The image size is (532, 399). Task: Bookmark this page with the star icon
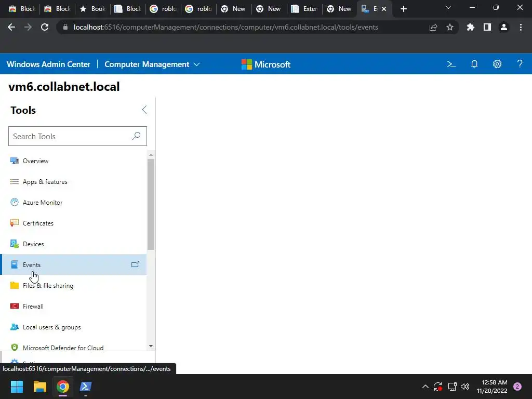(449, 27)
